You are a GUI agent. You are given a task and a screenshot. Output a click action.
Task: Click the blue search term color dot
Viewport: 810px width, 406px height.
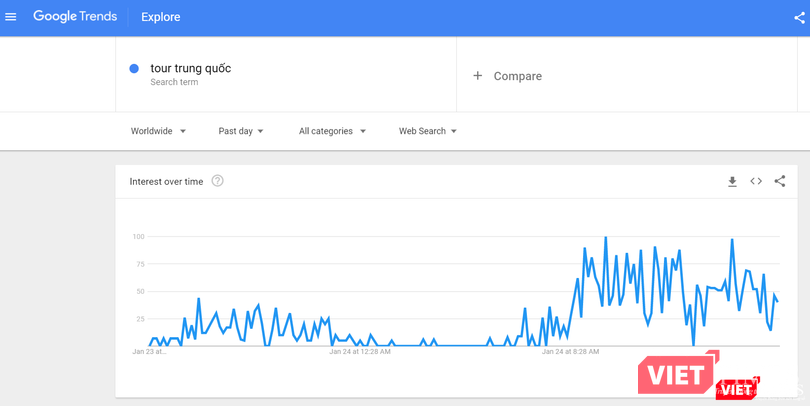(134, 69)
